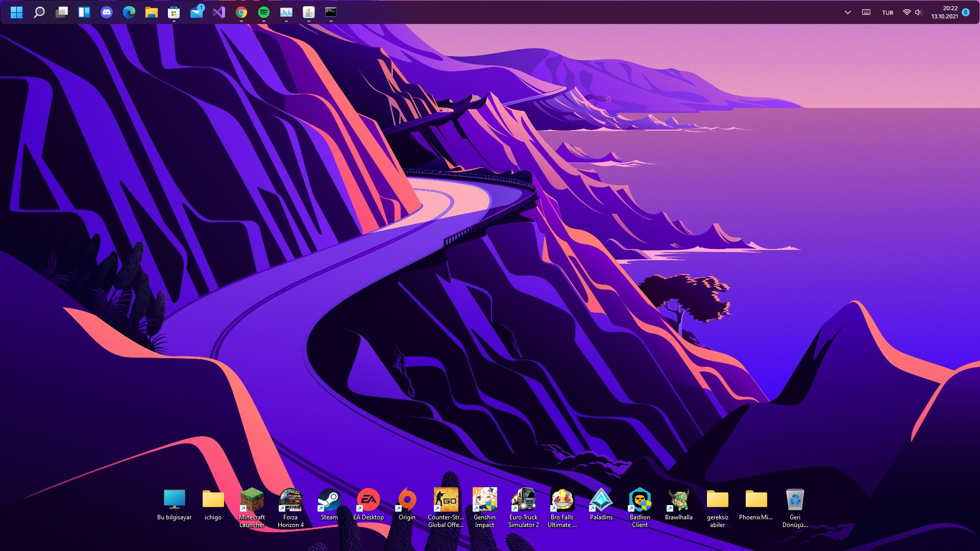980x551 pixels.
Task: Open File Explorer from the taskbar
Action: coord(152,12)
